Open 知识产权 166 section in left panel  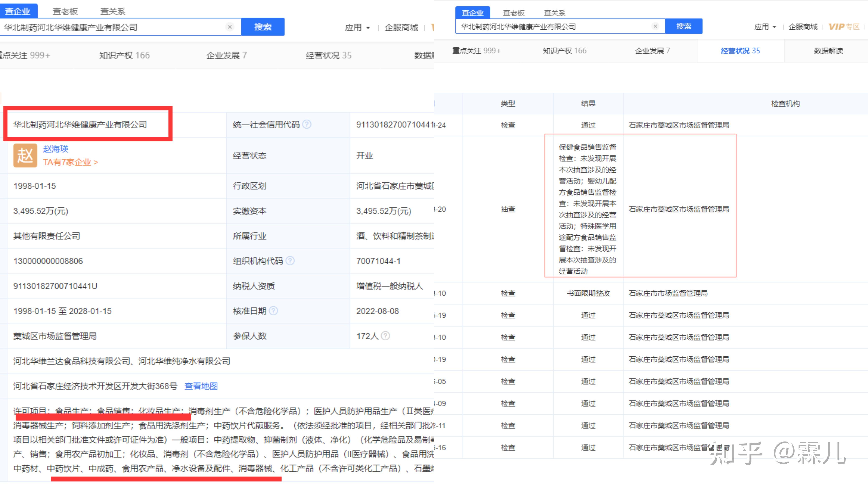point(124,55)
